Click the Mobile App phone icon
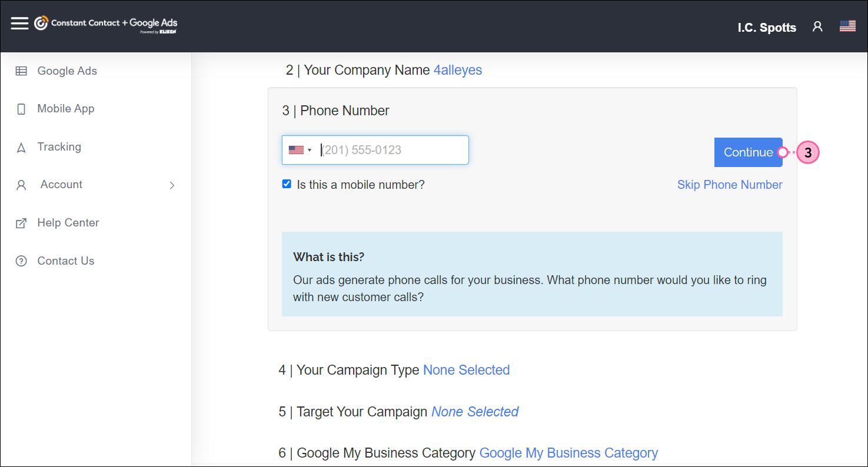 coord(21,109)
